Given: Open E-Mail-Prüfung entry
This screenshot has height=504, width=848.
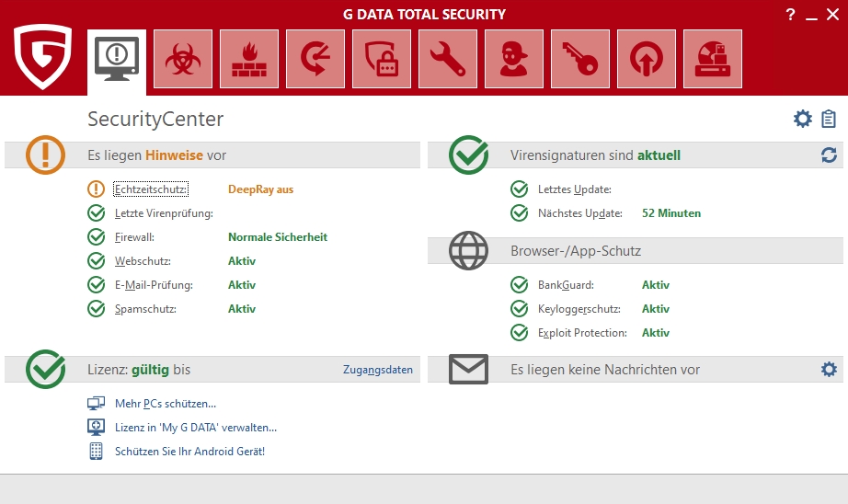Looking at the screenshot, I should click(x=154, y=285).
